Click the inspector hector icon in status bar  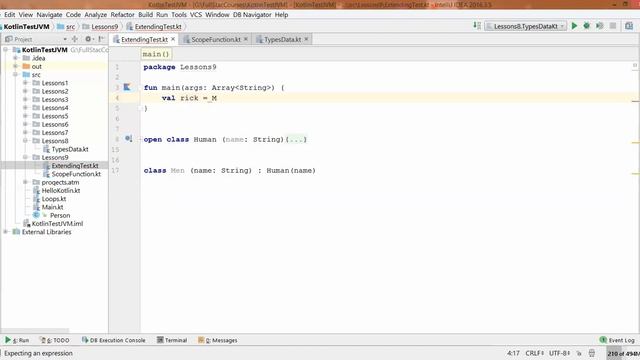pos(592,353)
